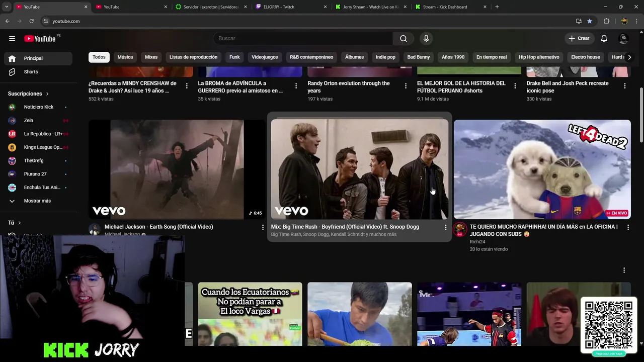Open Shorts in the sidebar
Image resolution: width=644 pixels, height=362 pixels.
tap(38, 72)
